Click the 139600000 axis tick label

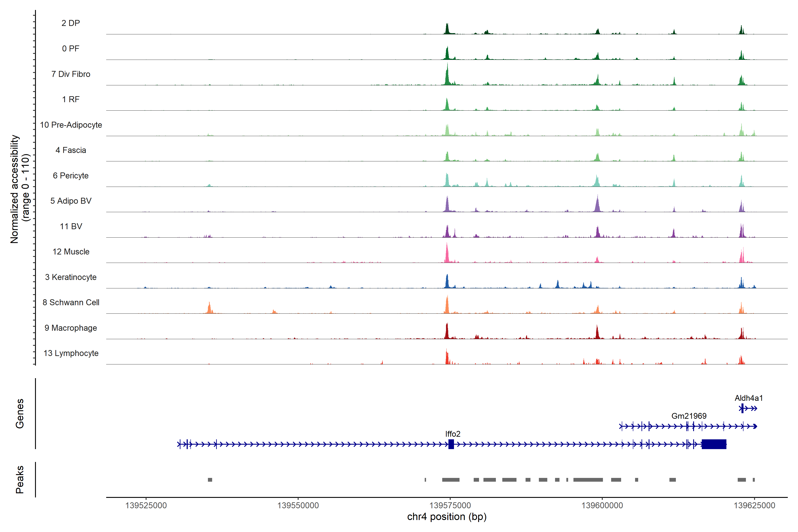click(602, 506)
